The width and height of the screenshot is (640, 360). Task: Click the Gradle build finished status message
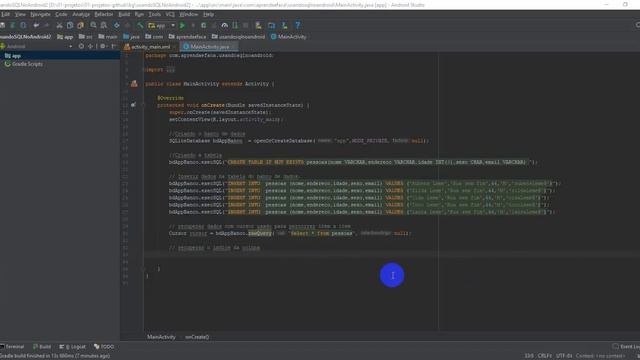tap(55, 356)
